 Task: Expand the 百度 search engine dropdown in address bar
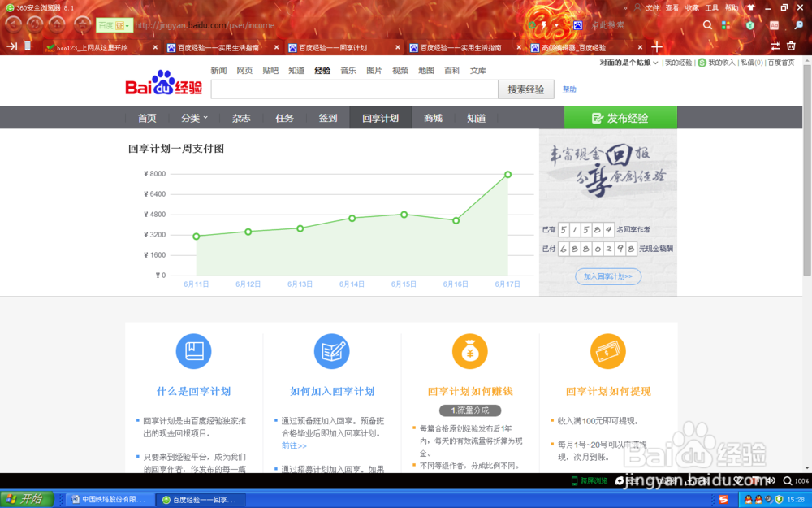click(115, 25)
